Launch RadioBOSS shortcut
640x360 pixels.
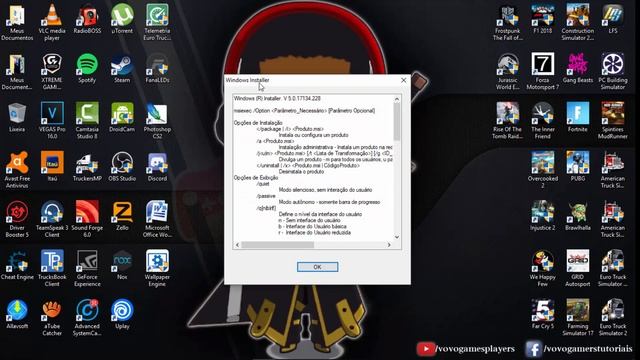(x=87, y=19)
